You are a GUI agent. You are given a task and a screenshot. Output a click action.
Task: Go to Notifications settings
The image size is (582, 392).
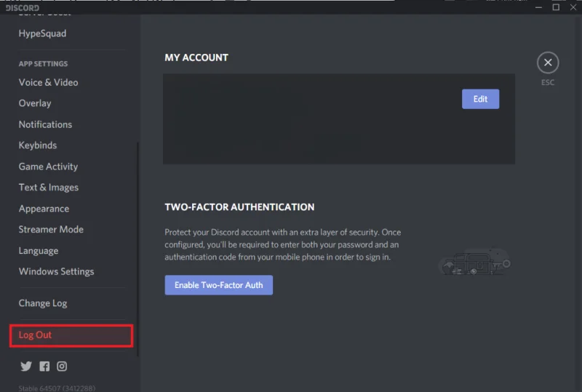click(45, 124)
